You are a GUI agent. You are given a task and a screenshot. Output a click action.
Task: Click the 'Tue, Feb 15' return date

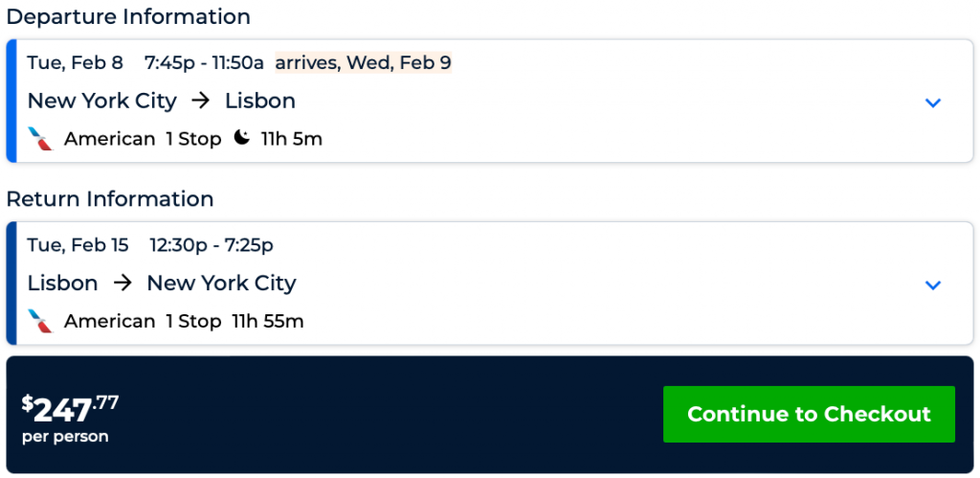pyautogui.click(x=78, y=245)
